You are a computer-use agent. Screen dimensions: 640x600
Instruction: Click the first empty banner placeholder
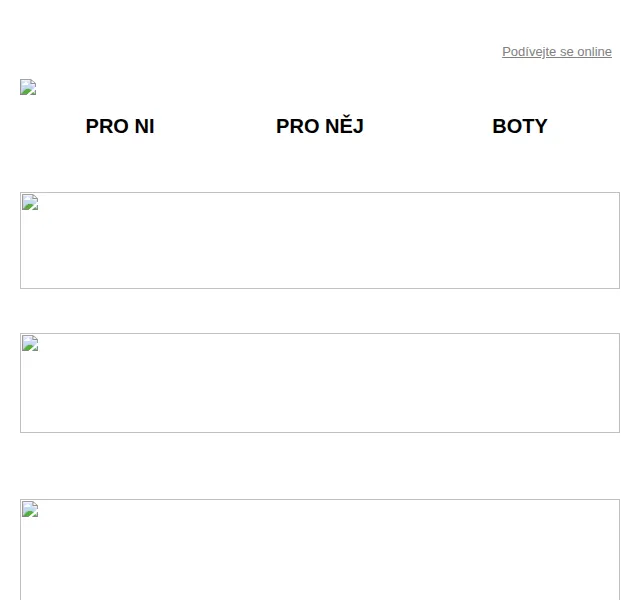coord(320,240)
